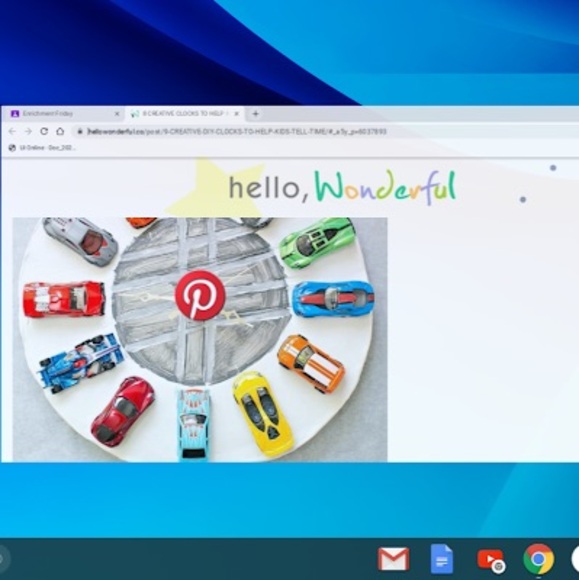Click the hello, Wonderful site logo
This screenshot has height=580, width=579.
342,187
